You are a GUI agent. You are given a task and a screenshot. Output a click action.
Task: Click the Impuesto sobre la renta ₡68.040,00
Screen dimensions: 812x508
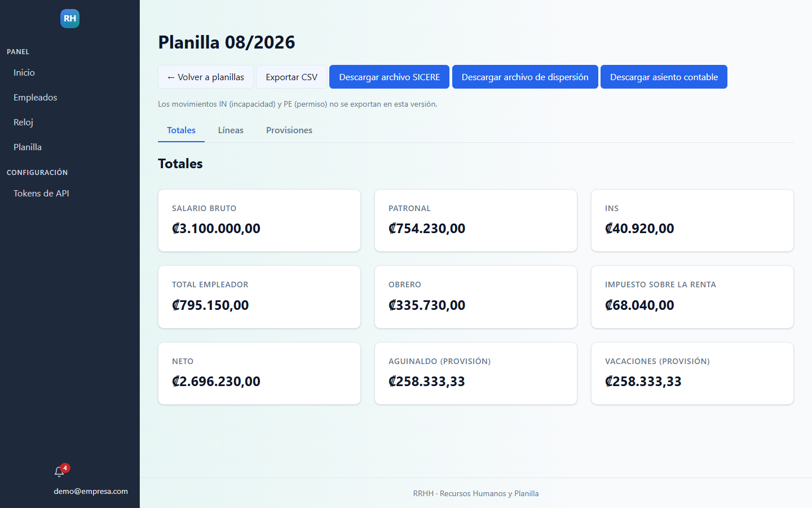639,305
